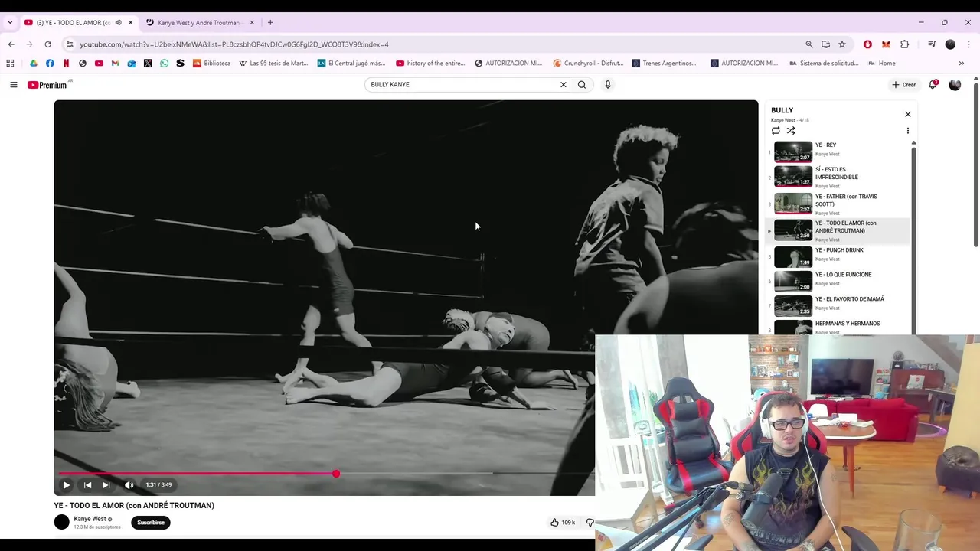
Task: Mute the tab via speaker icon
Action: click(118, 23)
